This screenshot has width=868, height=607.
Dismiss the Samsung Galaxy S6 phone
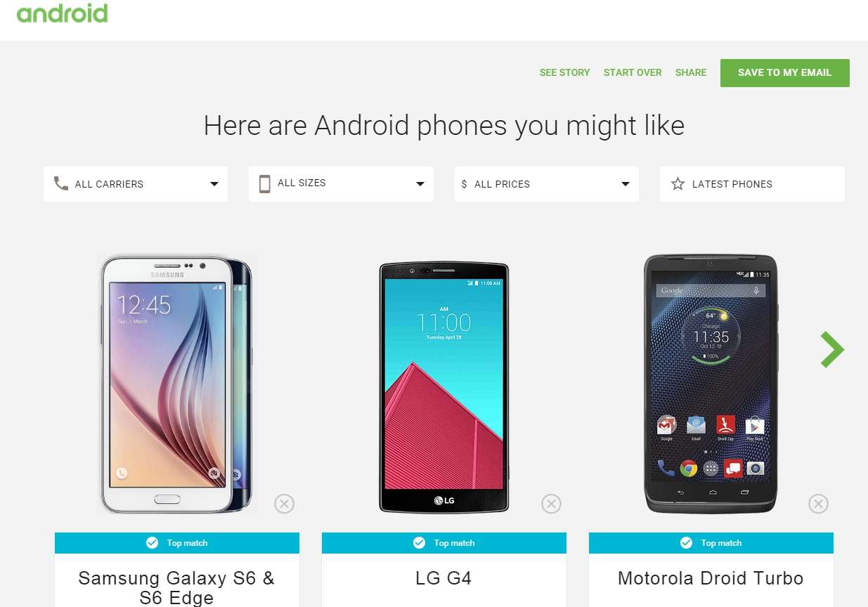[x=284, y=504]
